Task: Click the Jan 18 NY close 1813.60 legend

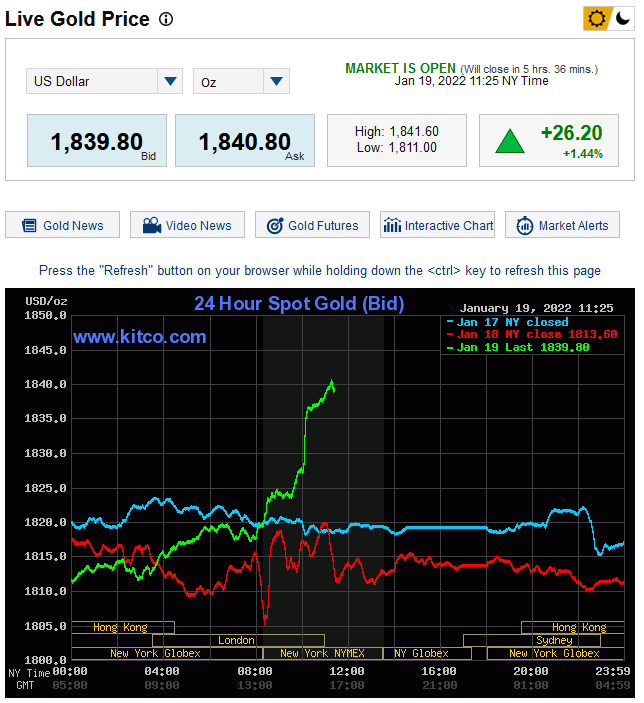Action: click(532, 334)
